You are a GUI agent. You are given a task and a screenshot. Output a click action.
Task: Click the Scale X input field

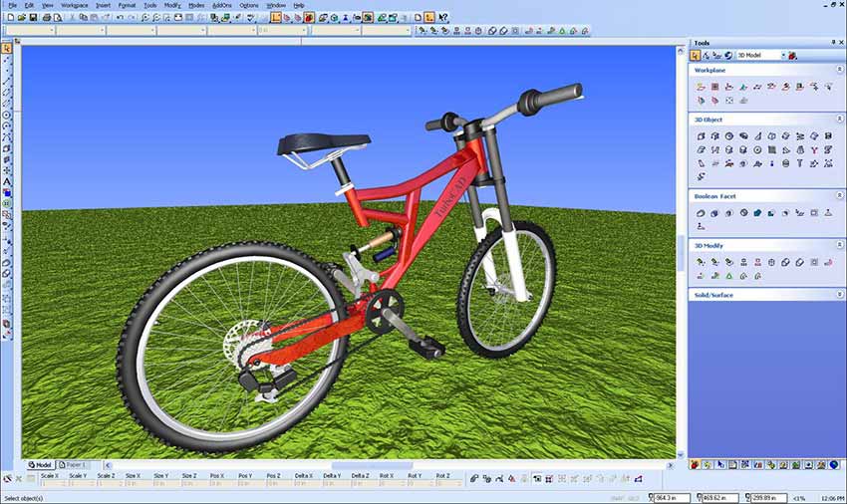49,483
